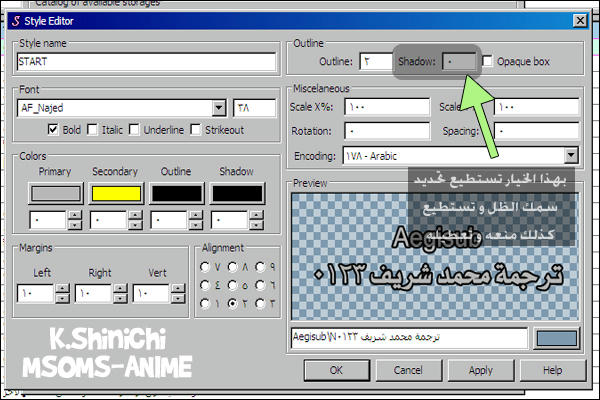The height and width of the screenshot is (400, 600).
Task: Open Help for the Style Editor
Action: pos(551,369)
